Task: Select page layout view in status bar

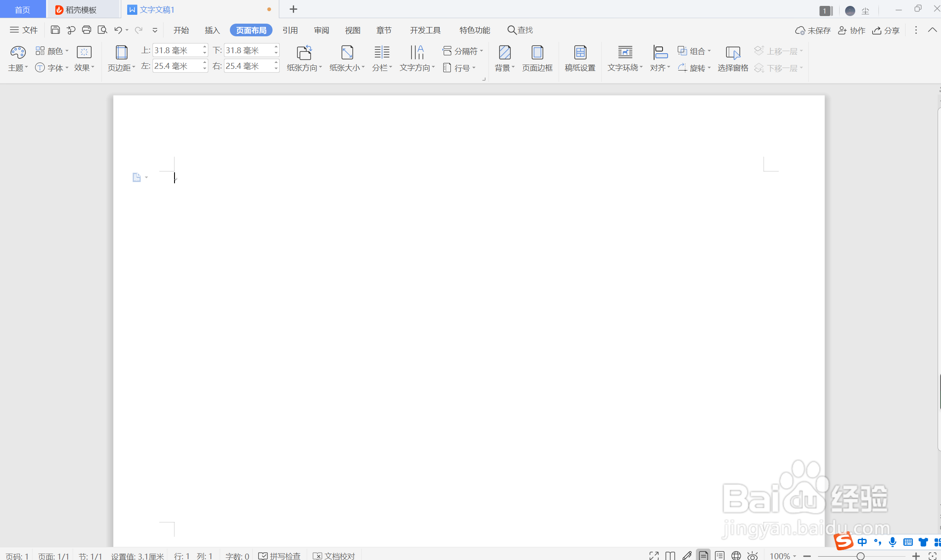Action: tap(704, 555)
